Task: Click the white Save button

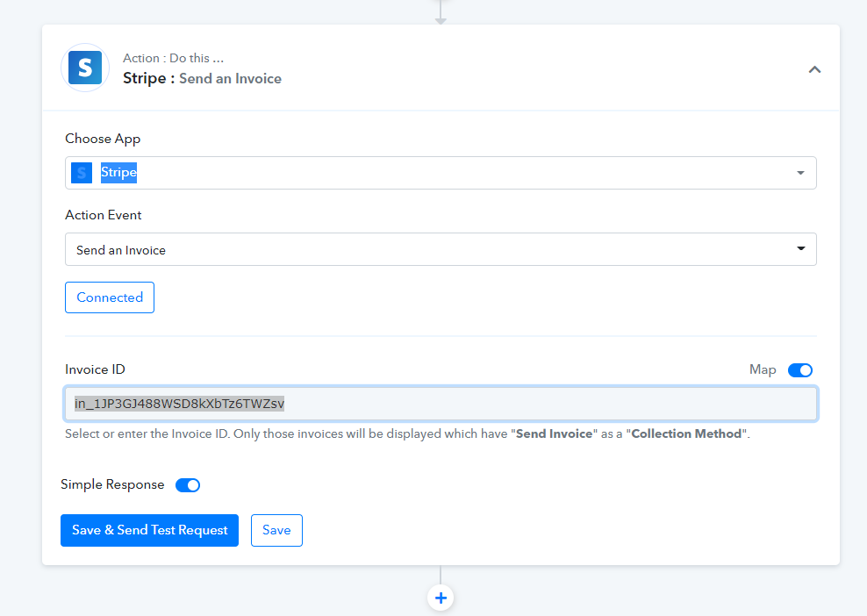Action: pyautogui.click(x=276, y=530)
